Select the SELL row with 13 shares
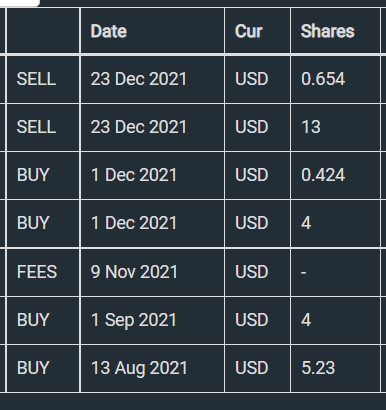Screen dimensions: 386x410 pyautogui.click(x=193, y=127)
